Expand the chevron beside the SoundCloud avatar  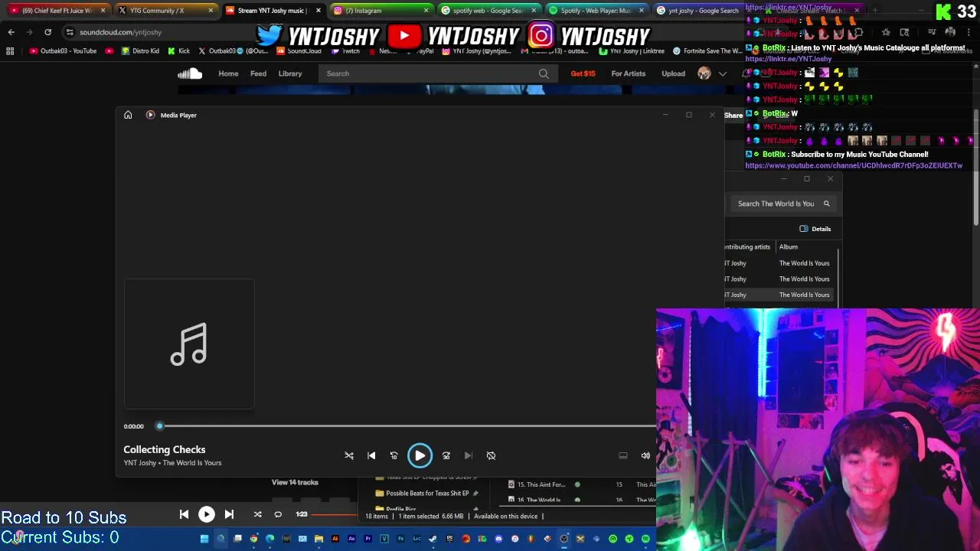[x=722, y=73]
